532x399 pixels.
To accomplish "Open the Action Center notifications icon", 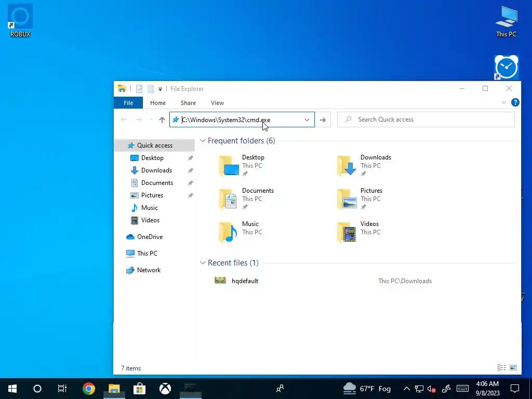I will [515, 389].
